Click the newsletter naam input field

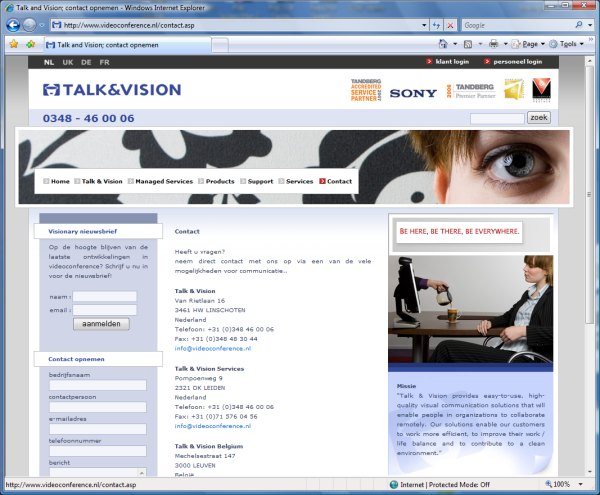[104, 296]
